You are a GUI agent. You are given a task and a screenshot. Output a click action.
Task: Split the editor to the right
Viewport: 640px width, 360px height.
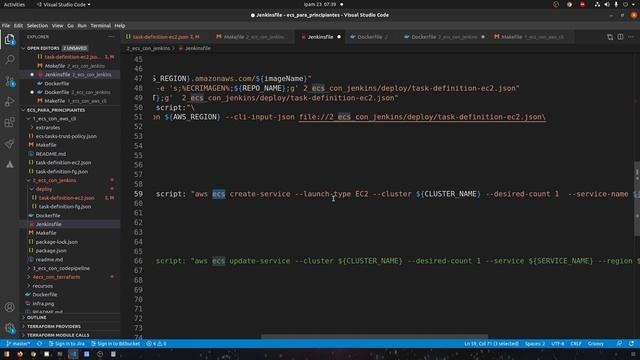(x=620, y=37)
